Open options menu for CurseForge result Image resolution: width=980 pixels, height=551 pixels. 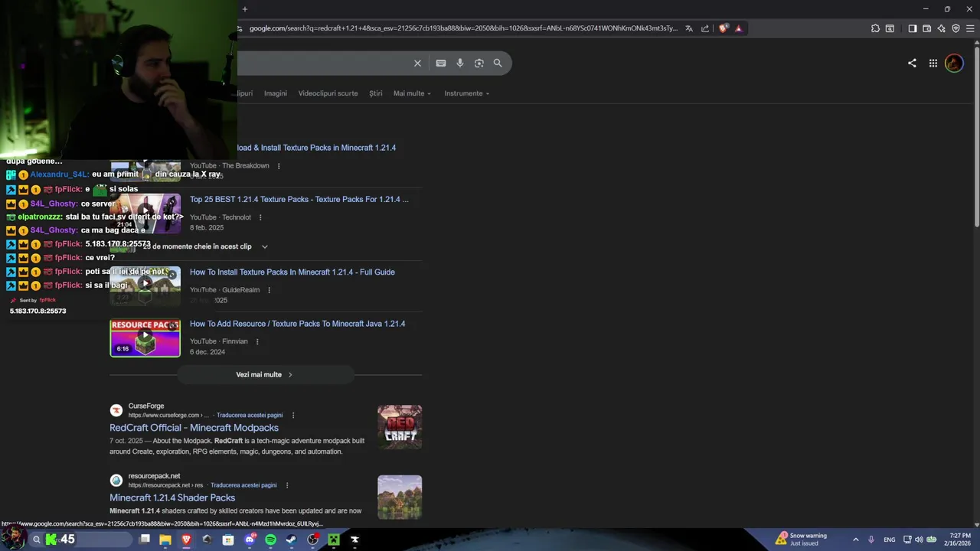(292, 416)
